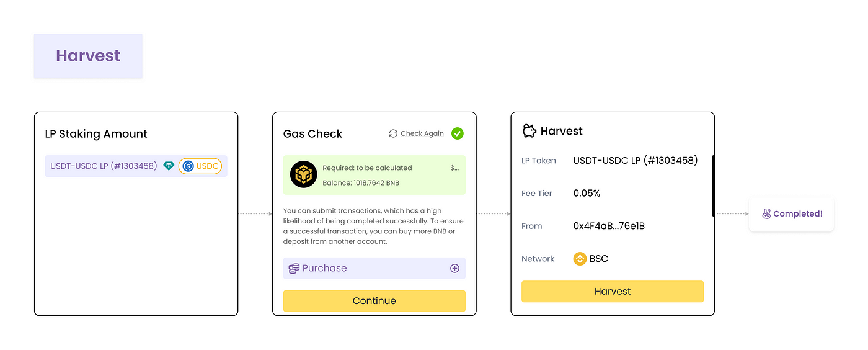Click the green gas check checkmark

point(458,133)
